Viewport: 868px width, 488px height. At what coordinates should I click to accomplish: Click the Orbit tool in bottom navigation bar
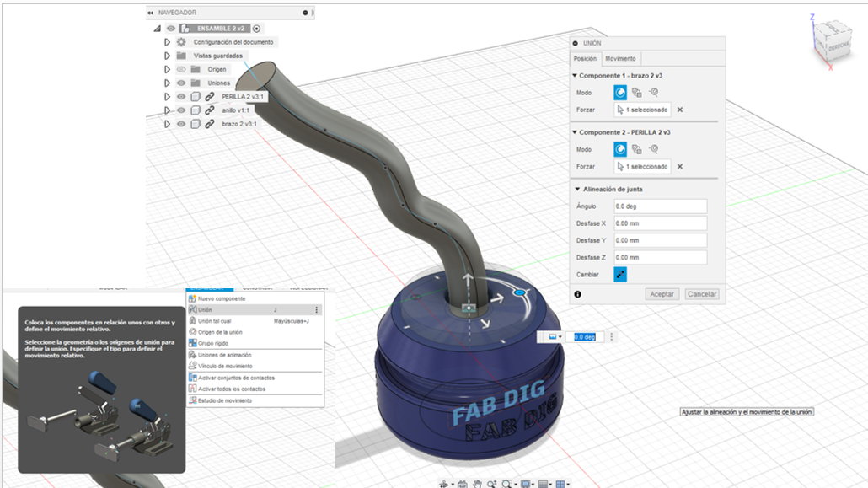[443, 484]
